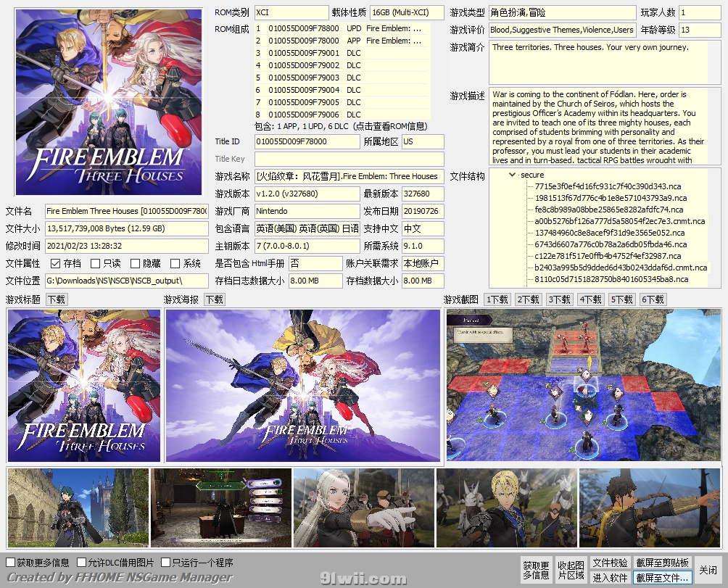This screenshot has width=728, height=588.
Task: Tick the 系统 system attribute checkbox
Action: (x=175, y=264)
